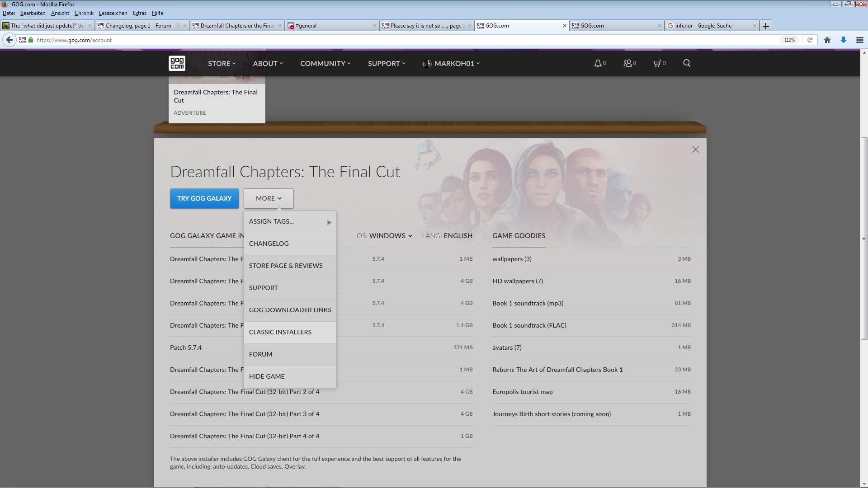The image size is (868, 488).
Task: Download HD wallpapers (7)
Action: click(x=591, y=281)
